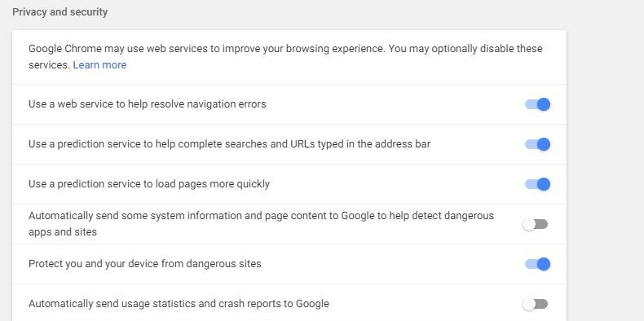Enable usage statistics and crash reports toggle
This screenshot has height=321, width=644.
click(535, 304)
